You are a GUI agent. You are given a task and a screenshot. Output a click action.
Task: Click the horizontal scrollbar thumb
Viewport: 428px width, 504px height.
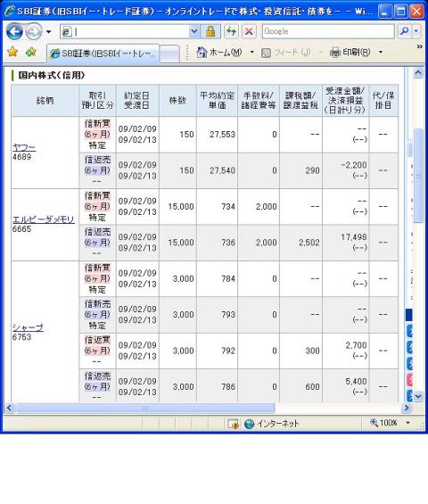tap(145, 408)
